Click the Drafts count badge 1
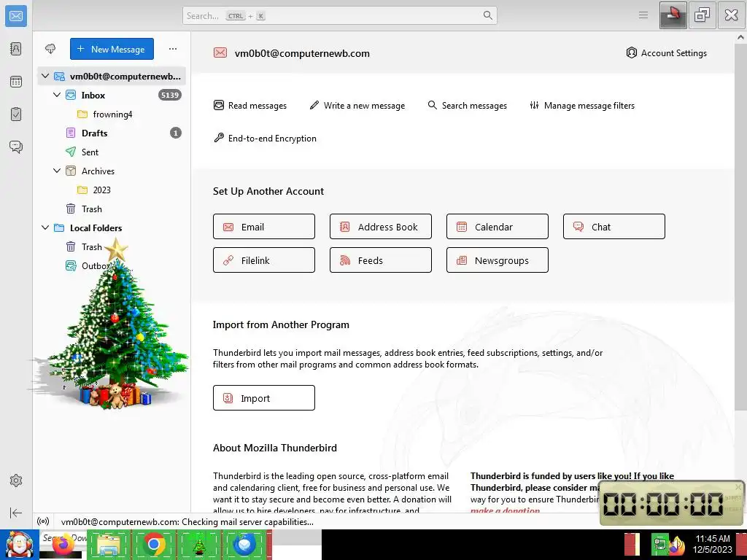 tap(175, 133)
